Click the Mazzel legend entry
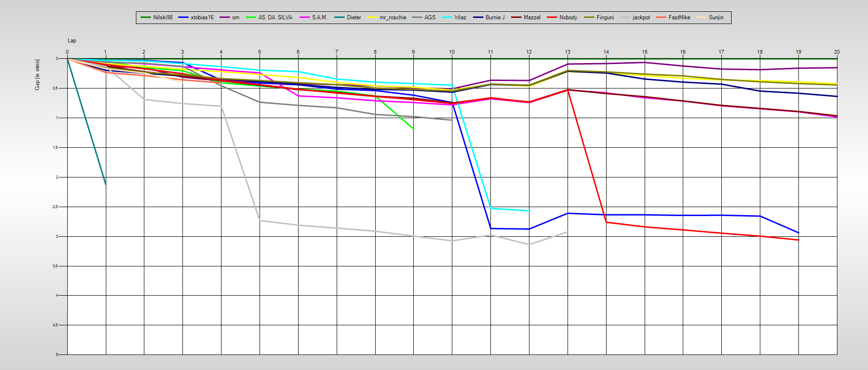The width and height of the screenshot is (868, 370). (532, 17)
